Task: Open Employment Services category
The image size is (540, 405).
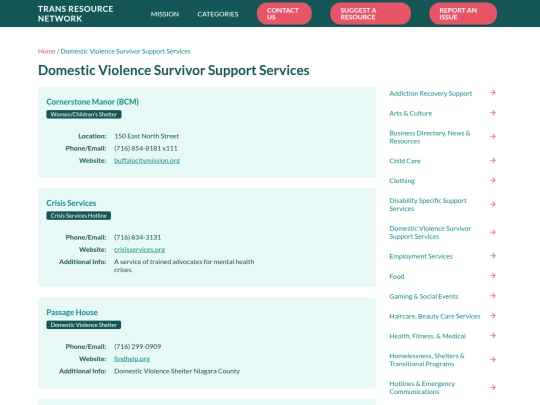Action: [x=421, y=256]
